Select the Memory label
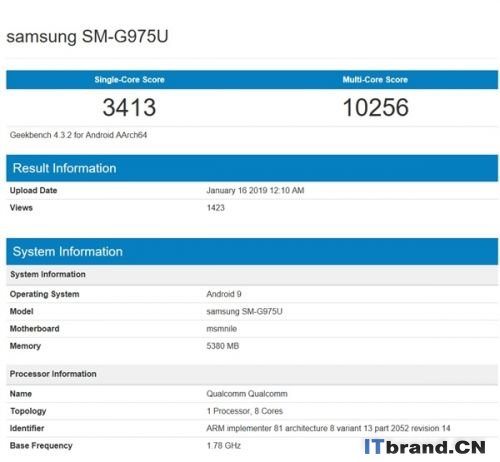Screen dimensions: 500x462 point(25,346)
